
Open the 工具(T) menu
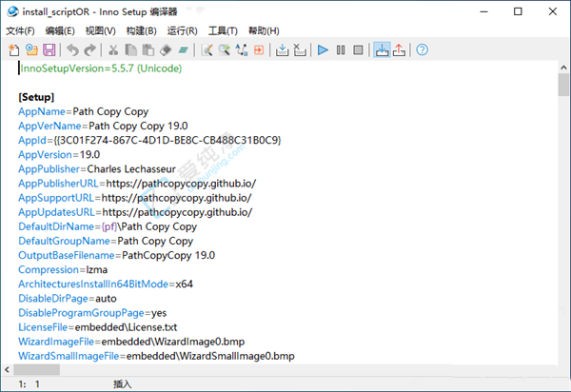click(x=223, y=31)
